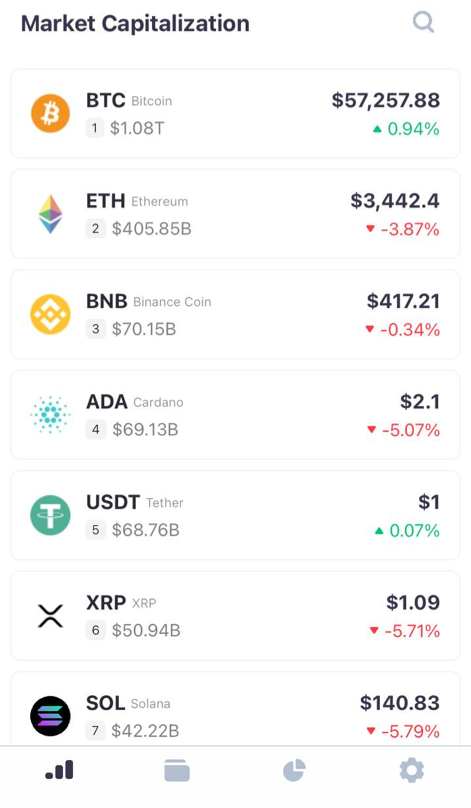This screenshot has height=808, width=471.
Task: Tap the Ethereum diamond logo
Action: pyautogui.click(x=51, y=214)
